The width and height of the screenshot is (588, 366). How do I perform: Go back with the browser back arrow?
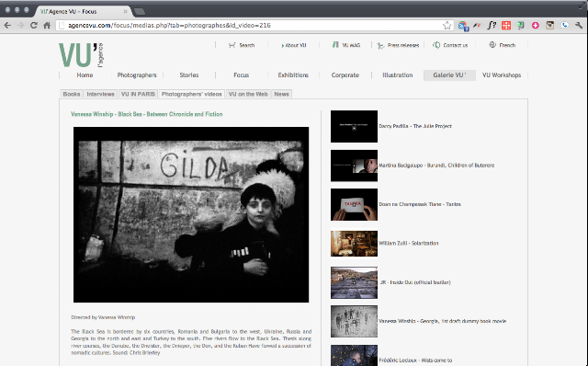coord(7,25)
